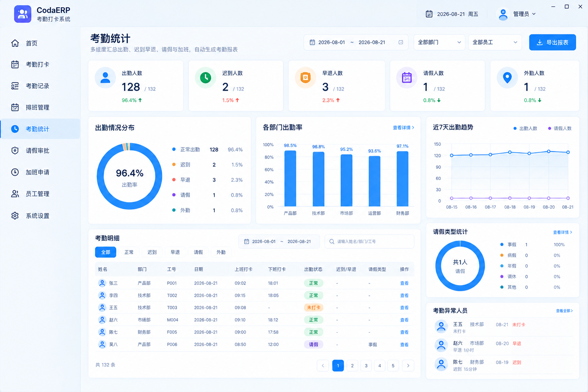Click the 排班管理 schedule icon

15,107
